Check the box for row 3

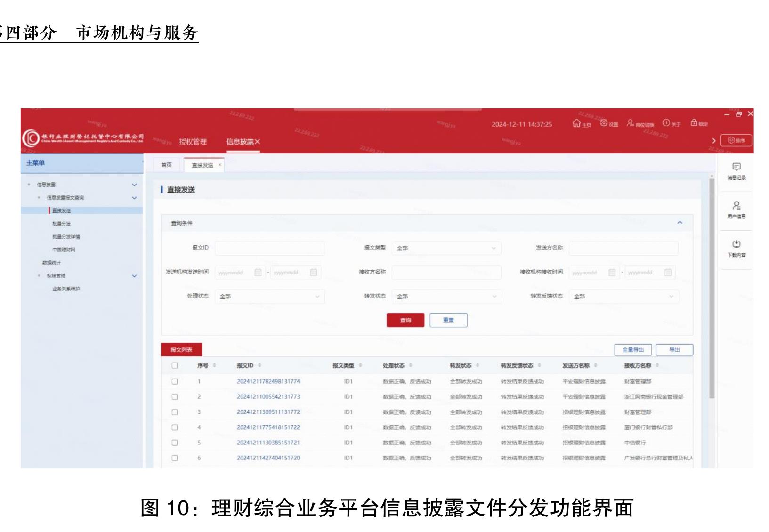175,412
